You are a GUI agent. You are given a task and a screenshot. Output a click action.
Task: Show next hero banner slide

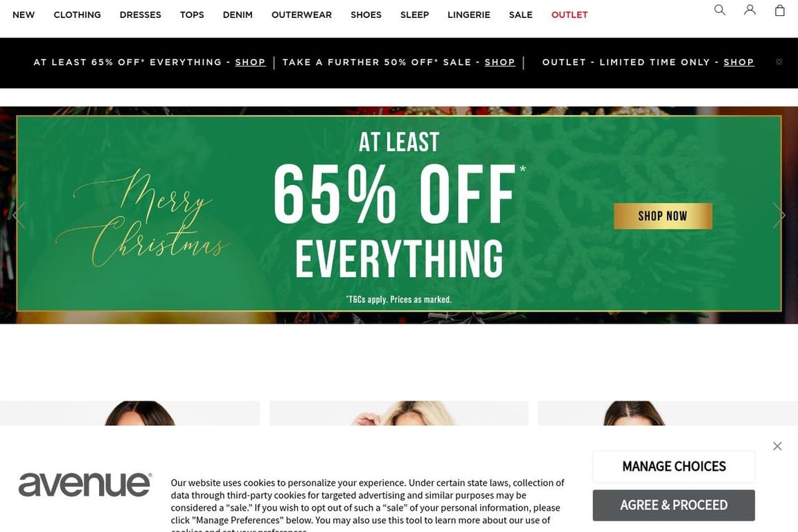click(x=779, y=215)
